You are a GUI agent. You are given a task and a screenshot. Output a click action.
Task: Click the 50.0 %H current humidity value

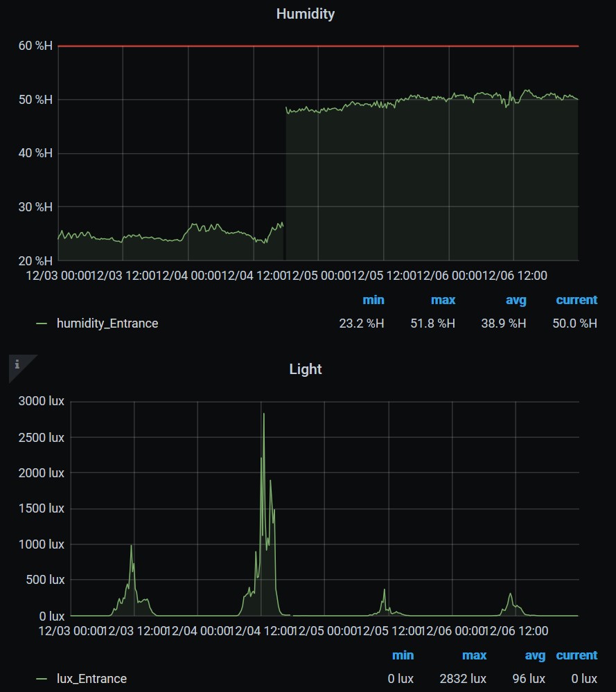tap(579, 323)
